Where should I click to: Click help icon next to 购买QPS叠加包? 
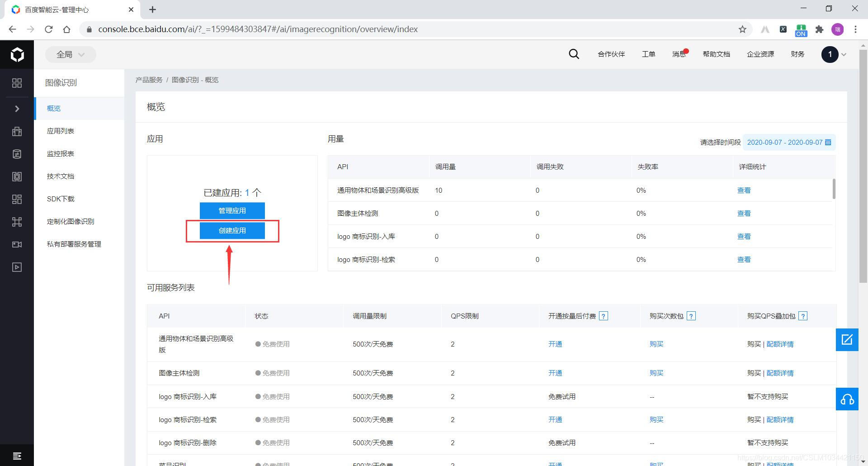click(x=803, y=316)
